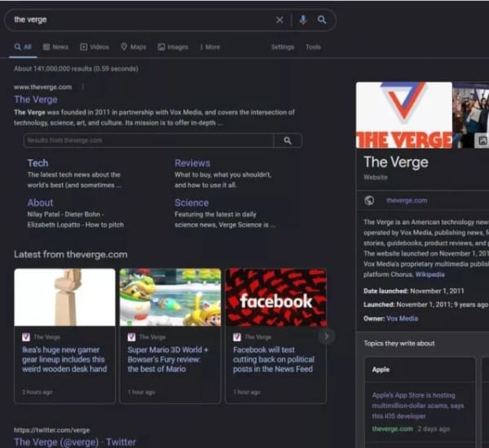The height and width of the screenshot is (448, 489).
Task: Open the Images tab
Action: (x=173, y=47)
